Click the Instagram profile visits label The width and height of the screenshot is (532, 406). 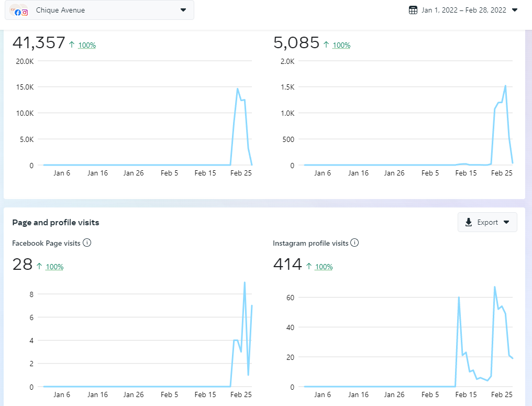(311, 244)
